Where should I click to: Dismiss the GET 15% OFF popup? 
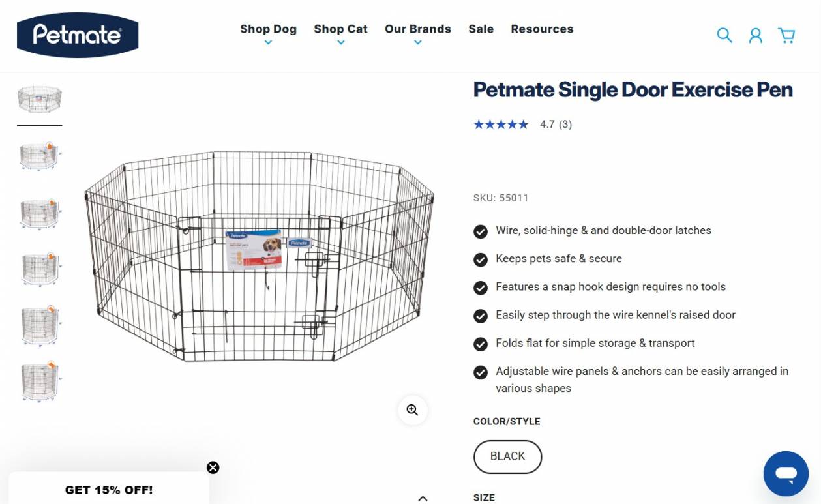[x=213, y=467]
